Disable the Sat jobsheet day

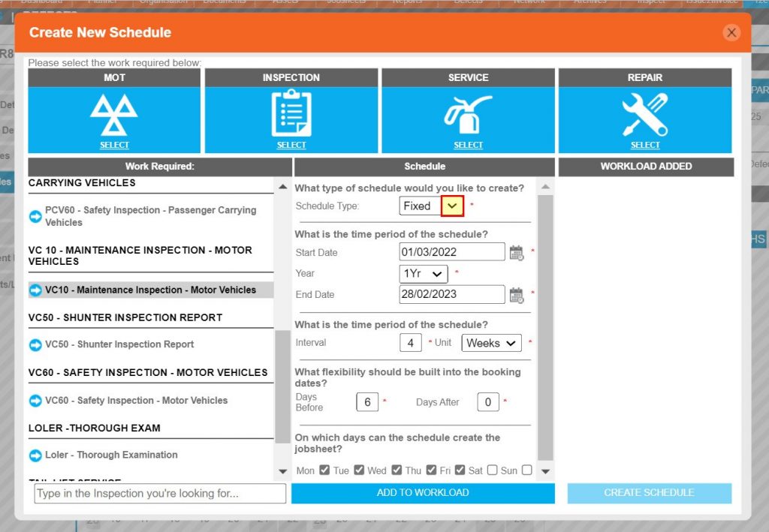pos(492,470)
